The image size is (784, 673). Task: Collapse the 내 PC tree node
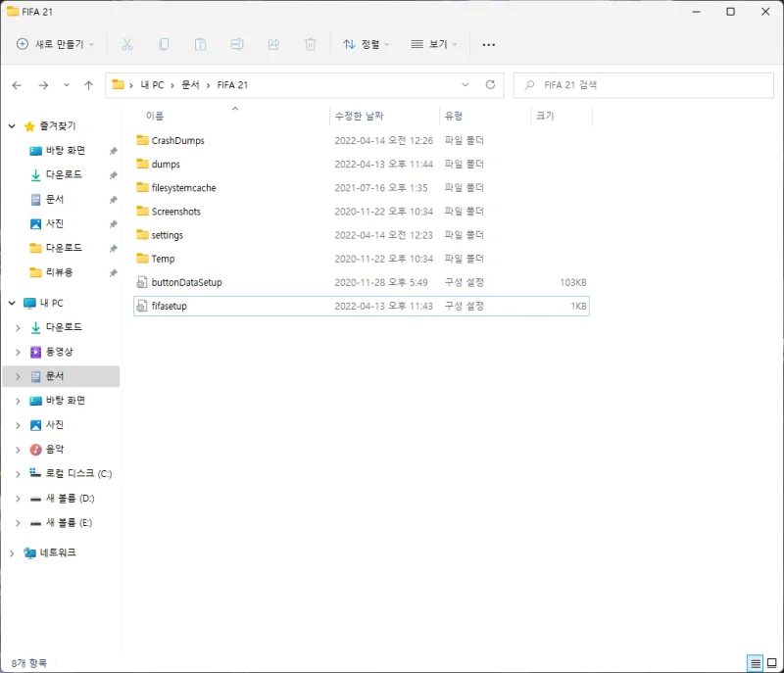pos(12,303)
